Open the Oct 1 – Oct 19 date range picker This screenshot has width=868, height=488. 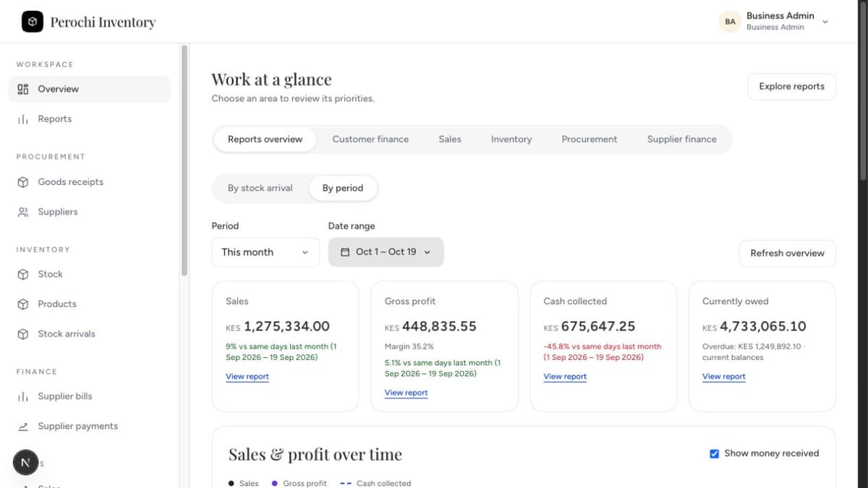point(386,252)
